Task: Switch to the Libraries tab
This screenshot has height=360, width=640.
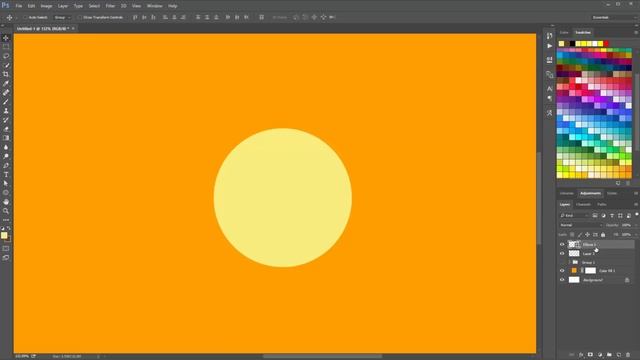Action: (x=567, y=193)
